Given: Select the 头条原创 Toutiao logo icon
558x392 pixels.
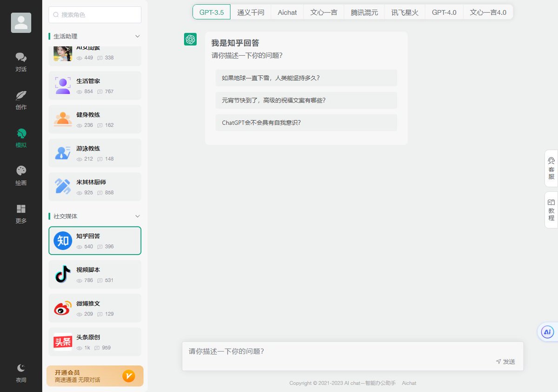Looking at the screenshot, I should tap(63, 342).
